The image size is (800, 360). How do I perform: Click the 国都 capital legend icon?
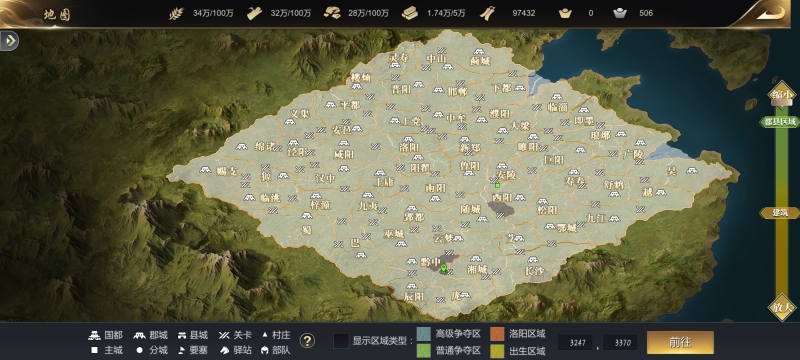pyautogui.click(x=94, y=335)
